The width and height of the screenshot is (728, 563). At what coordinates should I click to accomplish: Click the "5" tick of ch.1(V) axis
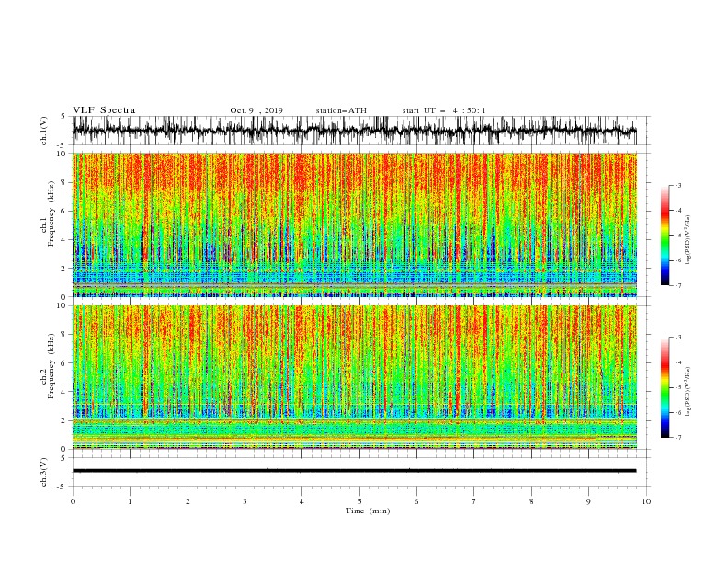pos(64,116)
